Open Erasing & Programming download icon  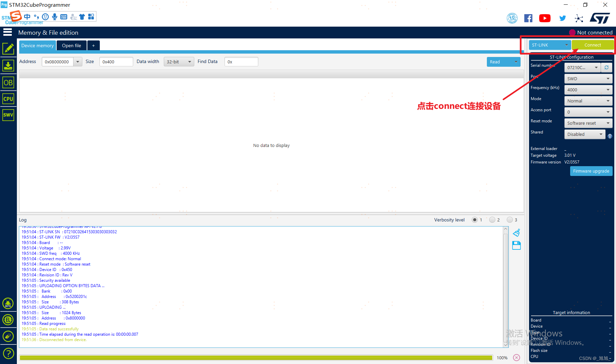click(x=8, y=65)
